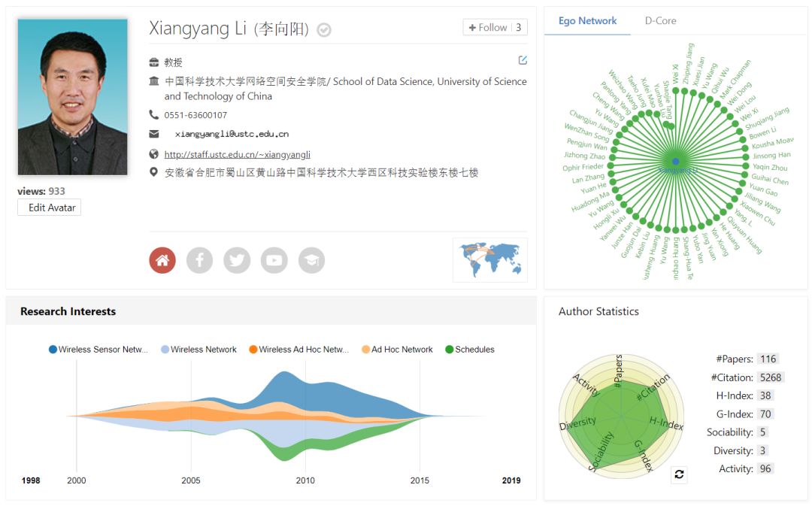Click the Edit Avatar button
The height and width of the screenshot is (506, 812).
tap(49, 208)
